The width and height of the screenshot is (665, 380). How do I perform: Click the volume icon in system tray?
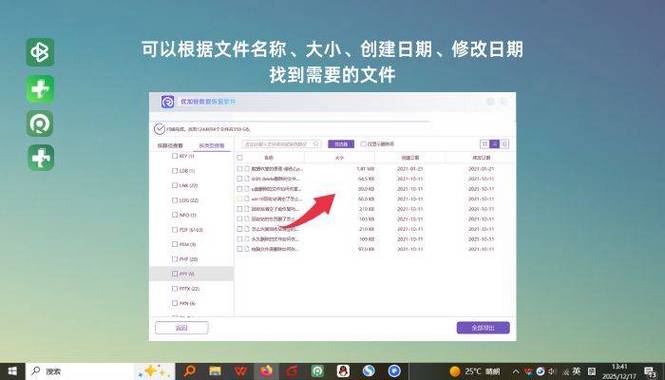coord(552,372)
